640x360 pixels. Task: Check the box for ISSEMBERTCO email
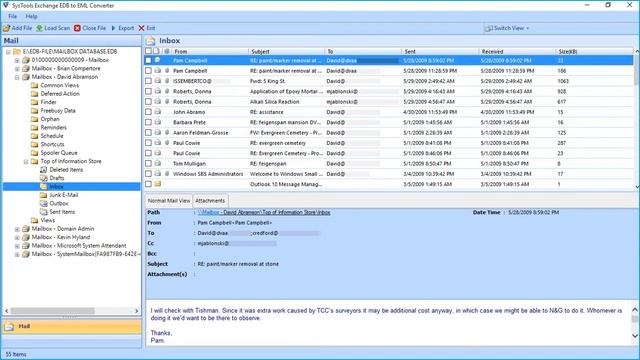click(149, 81)
